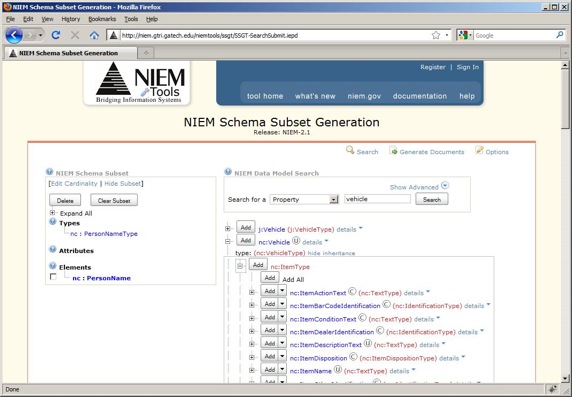Viewport: 572px width, 397px height.
Task: Collapse the nc:Vehicle tree node
Action: [x=228, y=241]
